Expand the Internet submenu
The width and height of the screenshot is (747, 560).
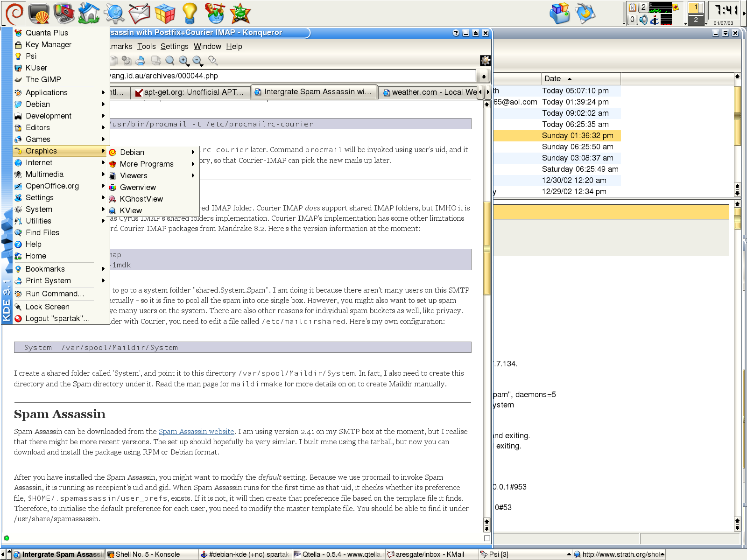[61, 162]
